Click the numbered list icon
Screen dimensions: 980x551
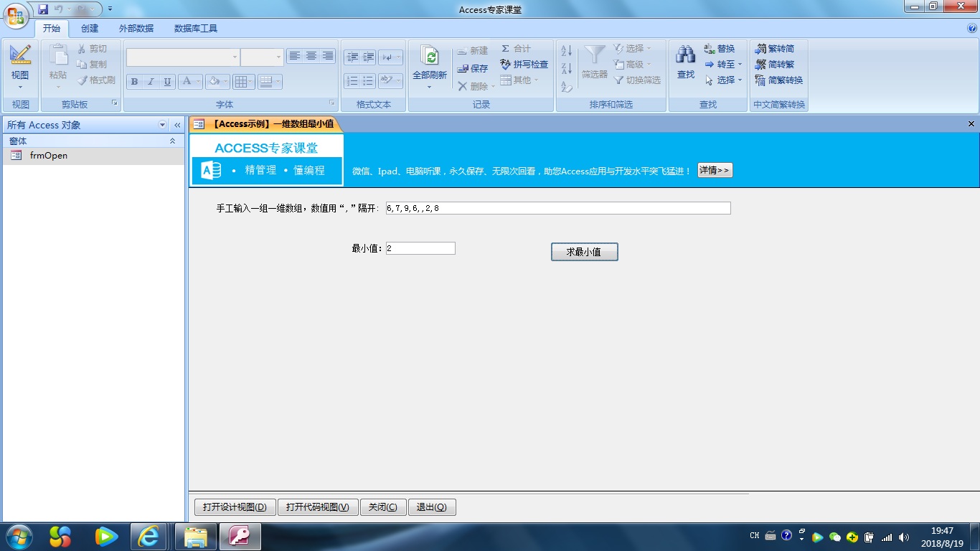click(x=352, y=81)
